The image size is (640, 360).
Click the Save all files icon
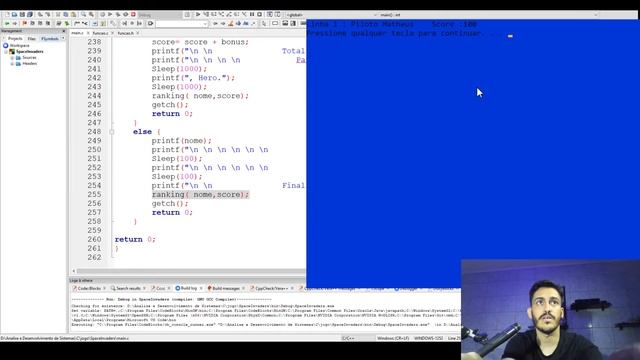tap(30, 14)
